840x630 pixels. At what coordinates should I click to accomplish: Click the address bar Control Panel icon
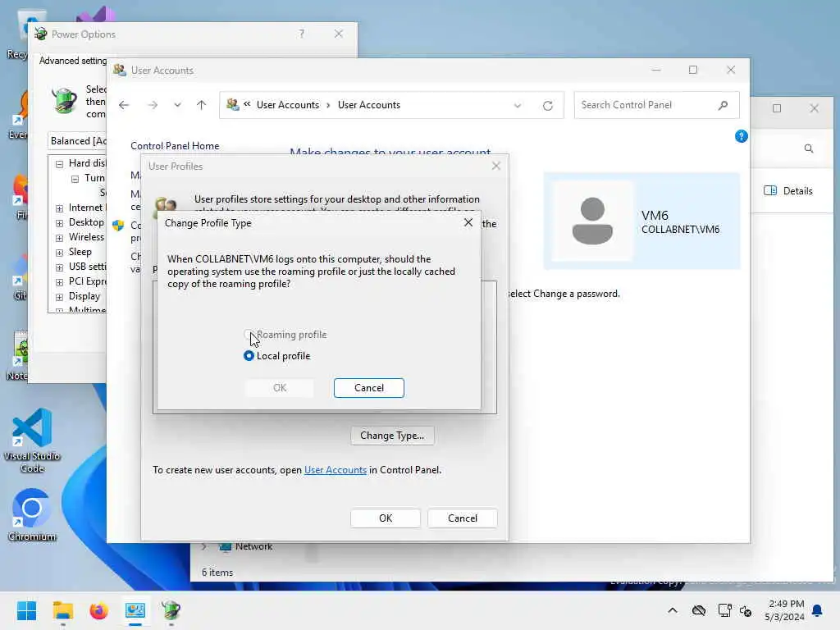(x=232, y=104)
